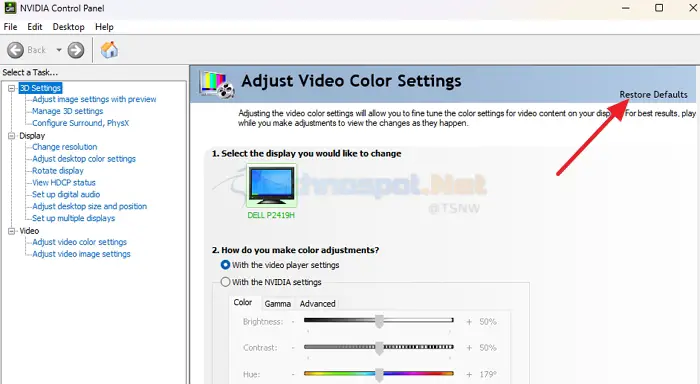Click the video color settings header icon

pyautogui.click(x=217, y=84)
